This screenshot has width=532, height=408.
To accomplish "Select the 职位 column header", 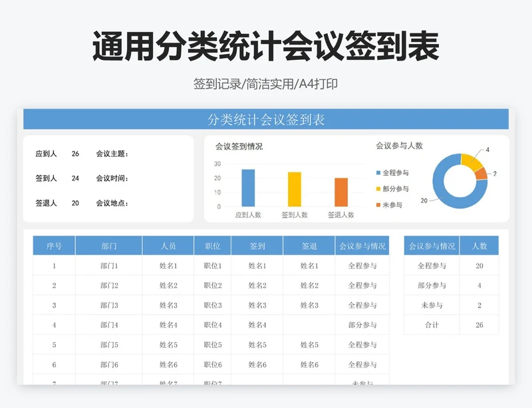I will pos(213,246).
